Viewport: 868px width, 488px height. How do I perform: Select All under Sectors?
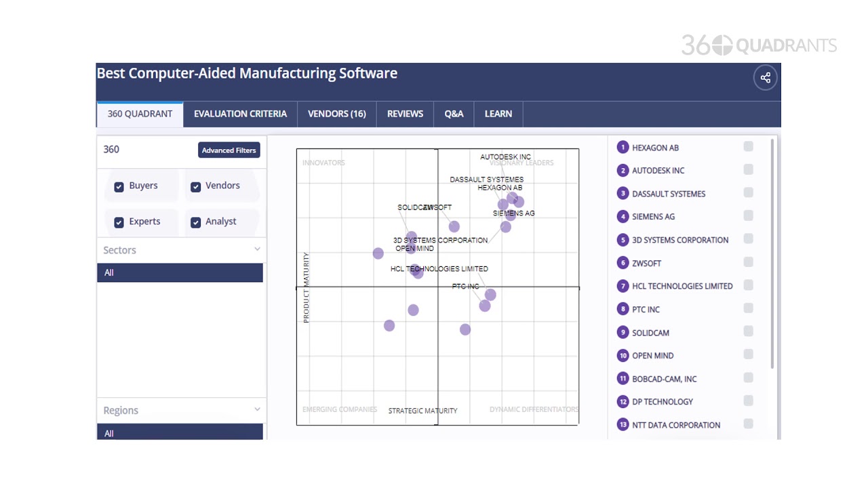click(x=180, y=272)
